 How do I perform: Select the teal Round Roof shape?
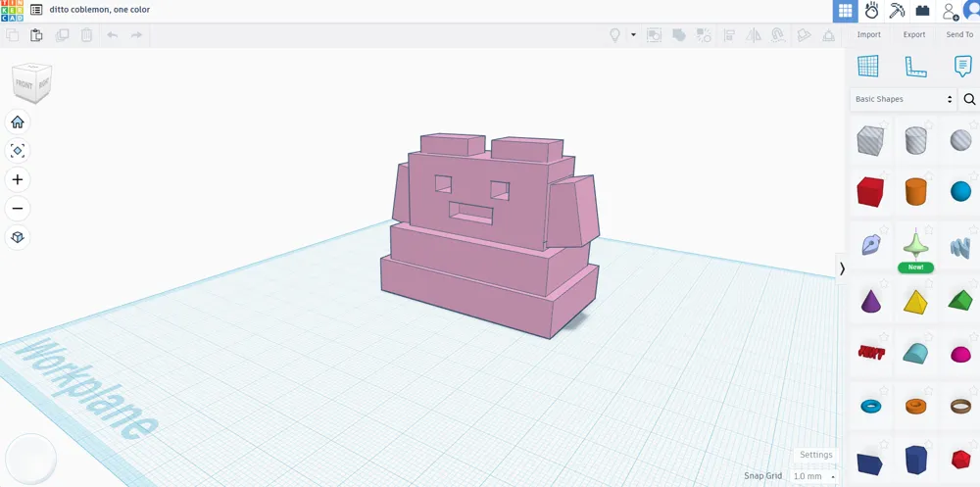tap(915, 353)
